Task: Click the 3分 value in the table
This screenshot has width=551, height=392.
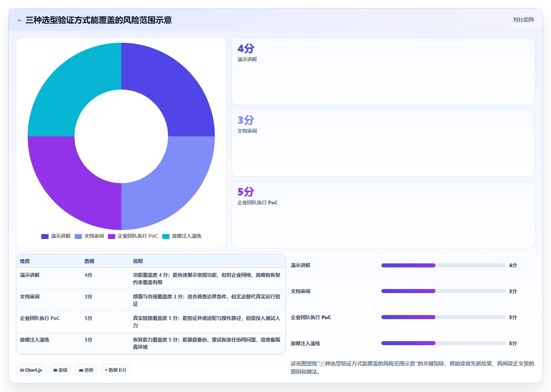Action: 88,297
